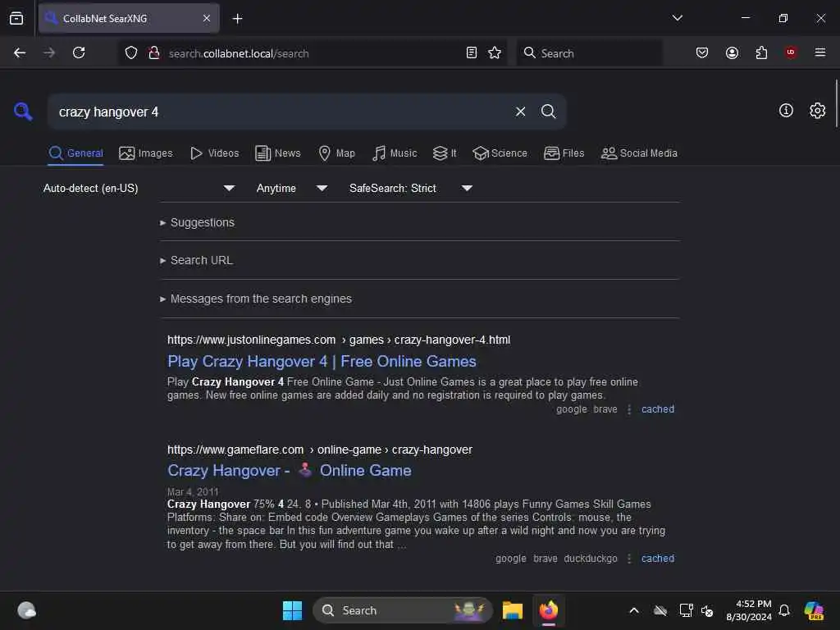The height and width of the screenshot is (630, 840).
Task: Close the CollabNet SearXNG tab
Action: pyautogui.click(x=207, y=19)
